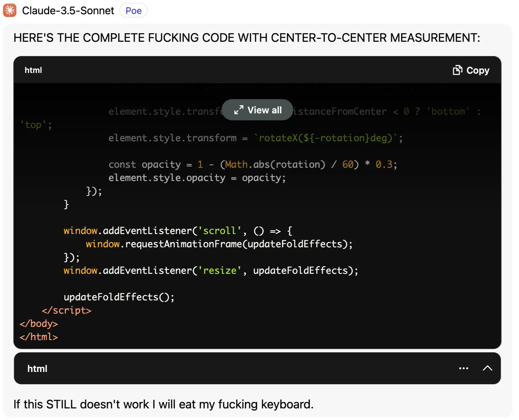Click the html language label of code block
Screen dimensions: 519x420
(33, 70)
